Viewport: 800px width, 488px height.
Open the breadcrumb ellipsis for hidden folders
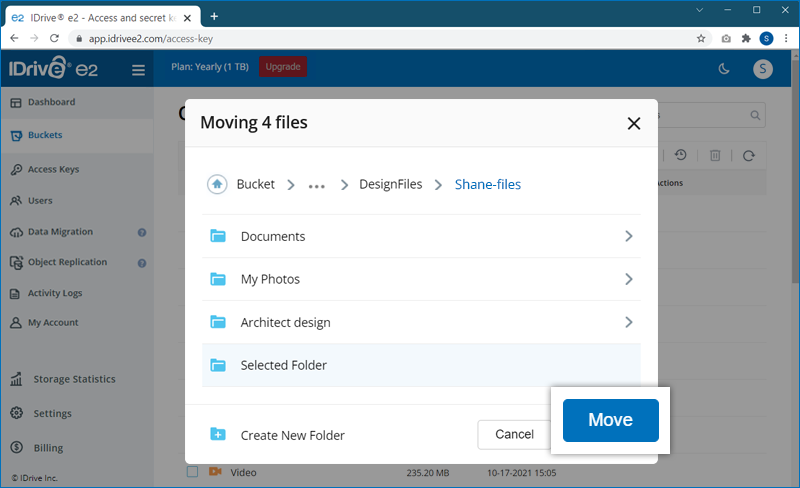(317, 185)
